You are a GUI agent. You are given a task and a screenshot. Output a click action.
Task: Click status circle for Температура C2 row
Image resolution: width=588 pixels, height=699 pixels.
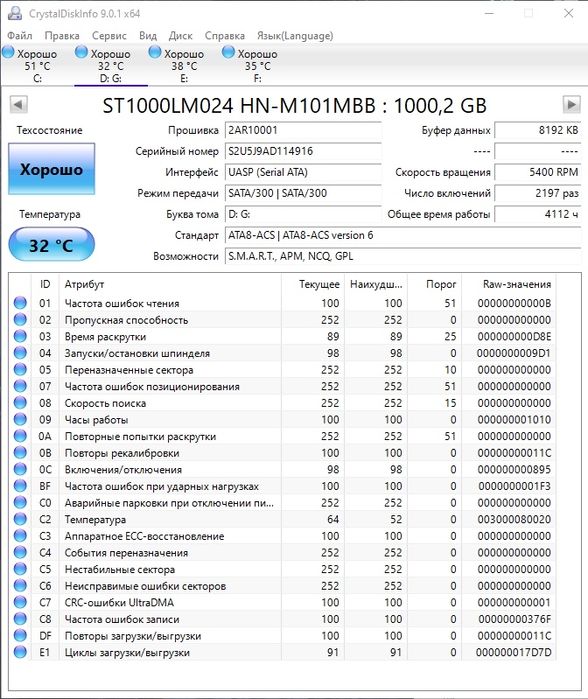(20, 519)
